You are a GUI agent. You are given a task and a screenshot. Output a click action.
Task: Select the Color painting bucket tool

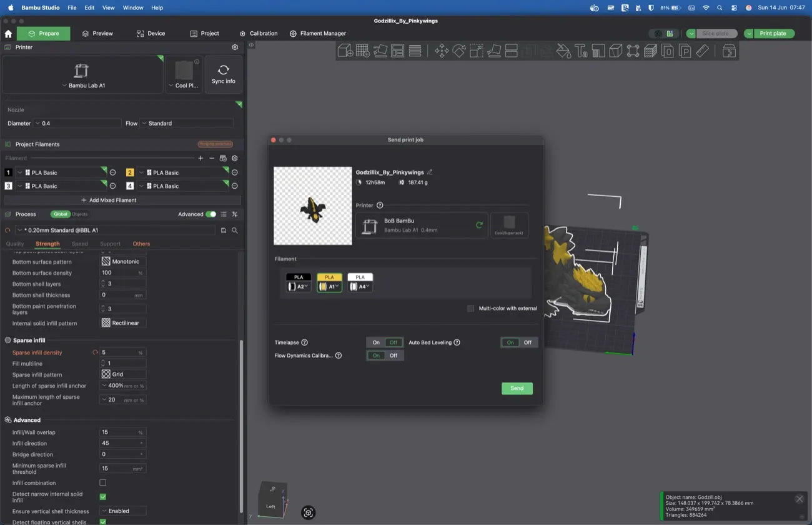tap(563, 51)
